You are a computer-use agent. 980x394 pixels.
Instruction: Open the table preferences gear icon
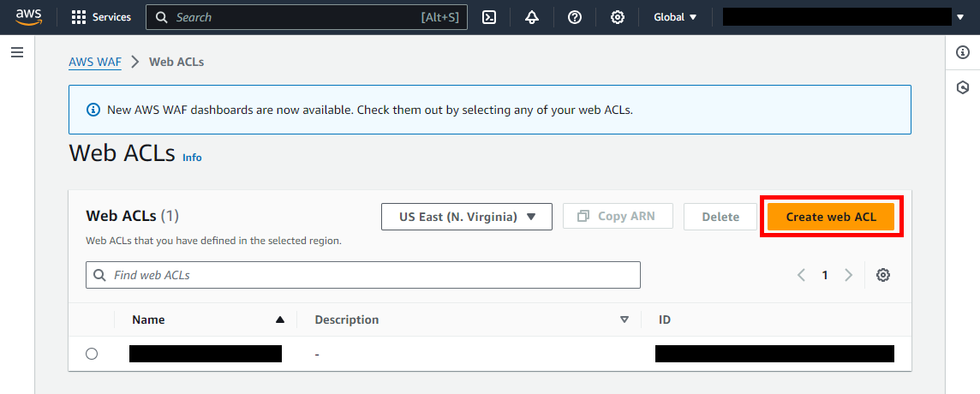(883, 275)
